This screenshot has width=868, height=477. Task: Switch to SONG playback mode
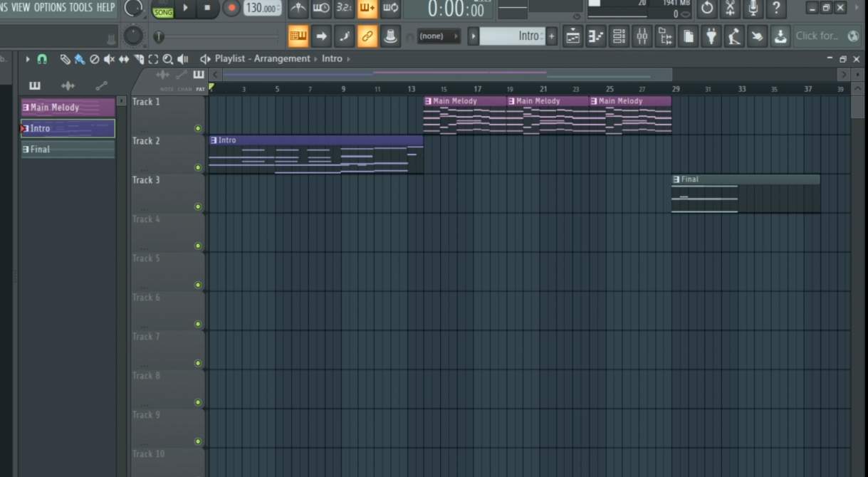tap(163, 12)
